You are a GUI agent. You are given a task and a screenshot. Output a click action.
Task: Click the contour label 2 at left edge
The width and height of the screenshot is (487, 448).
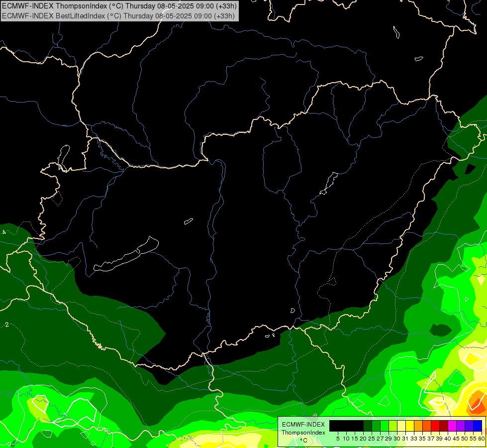[x=7, y=325]
